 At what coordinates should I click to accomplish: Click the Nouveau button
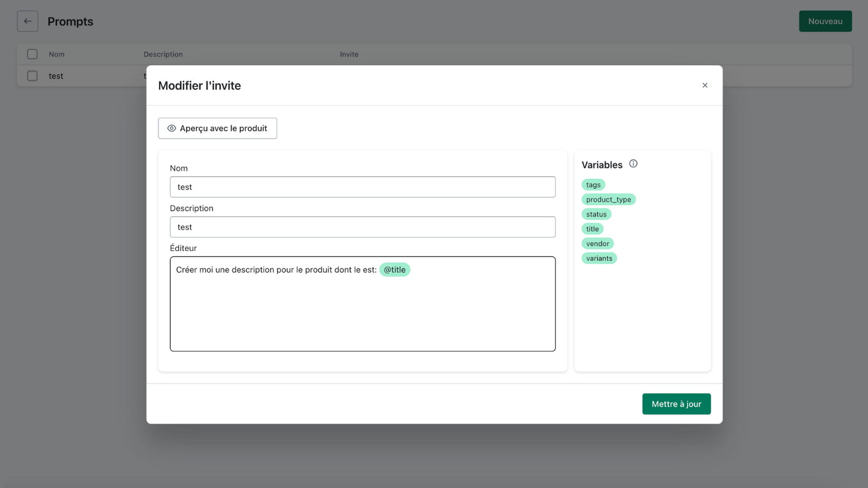[825, 21]
